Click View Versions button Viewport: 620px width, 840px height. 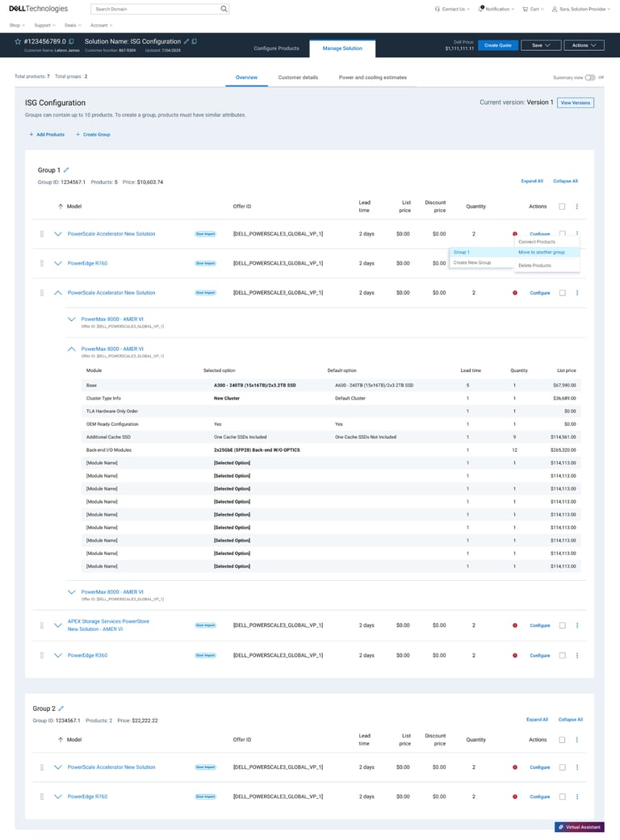coord(576,102)
